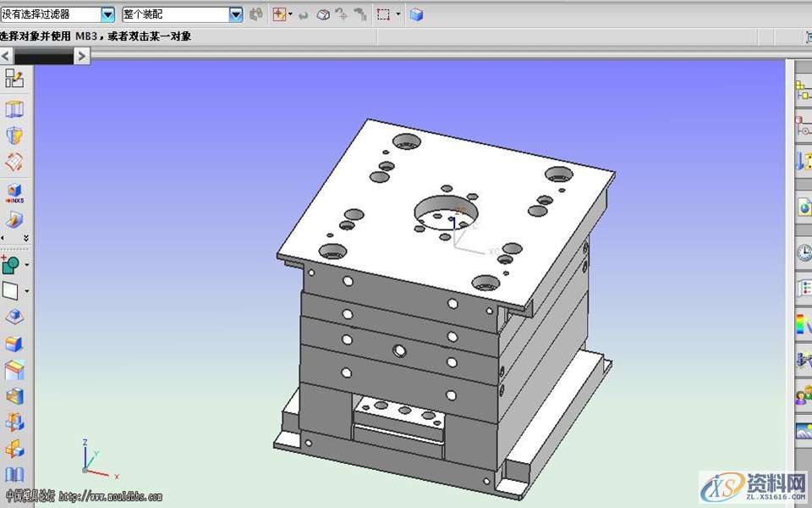Click the globe browser icon in right sidebar
Image resolution: width=812 pixels, height=508 pixels.
pyautogui.click(x=803, y=206)
